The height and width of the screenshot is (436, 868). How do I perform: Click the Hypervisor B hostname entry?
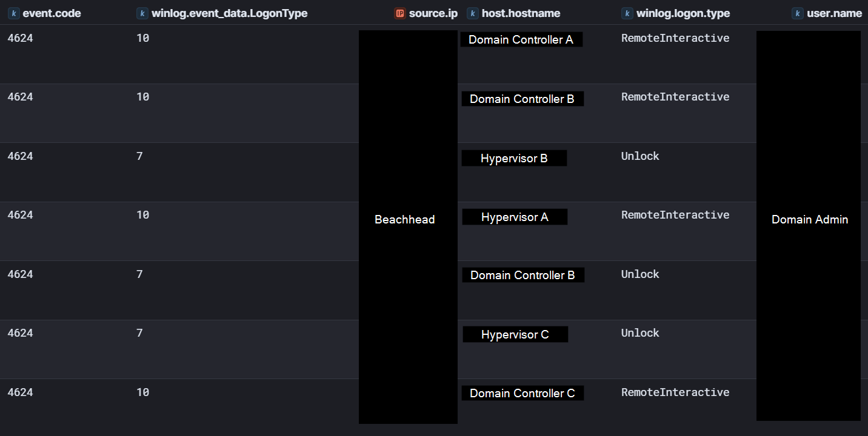pyautogui.click(x=514, y=159)
